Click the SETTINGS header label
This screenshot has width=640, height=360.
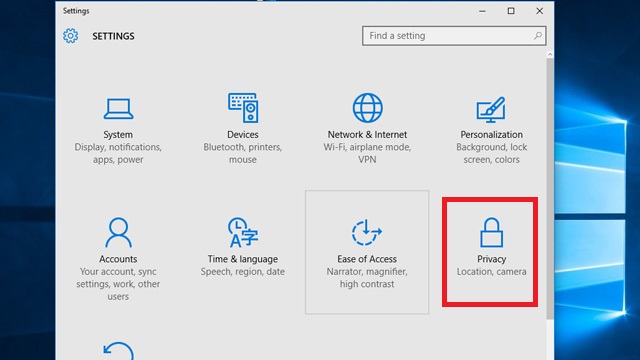click(x=113, y=36)
